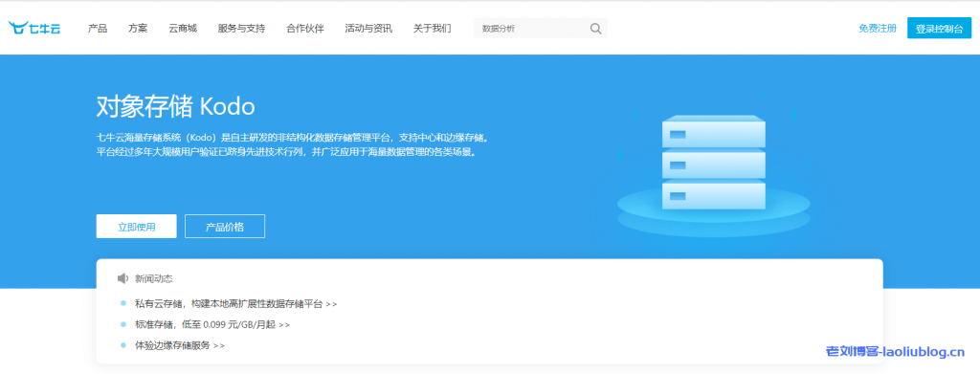Open the 服务与支持 menu

[241, 28]
